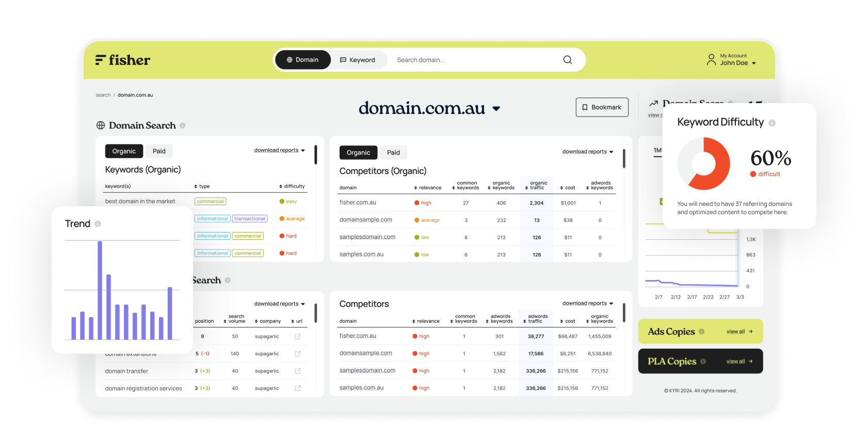This screenshot has width=868, height=429.
Task: Switch Keywords panel to Paid
Action: 159,151
